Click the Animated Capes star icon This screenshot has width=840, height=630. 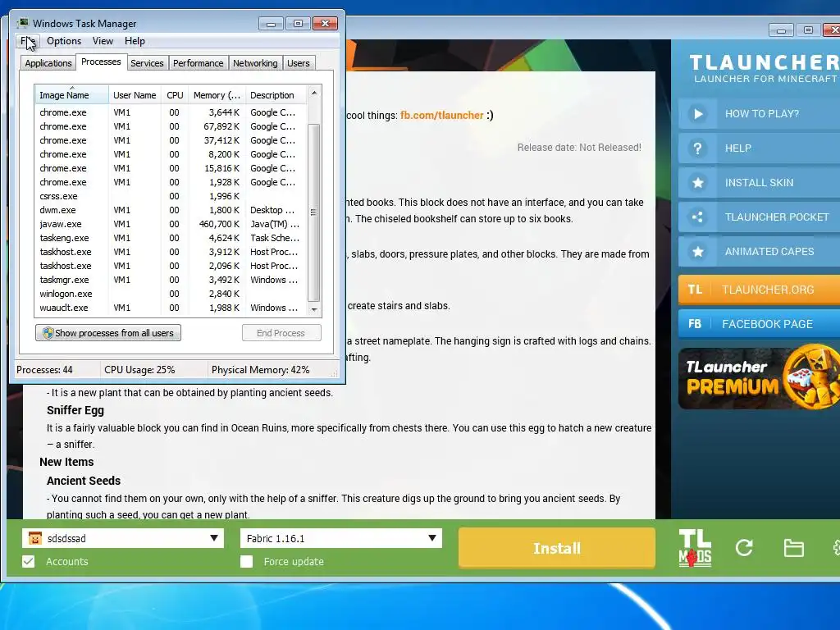pos(697,251)
